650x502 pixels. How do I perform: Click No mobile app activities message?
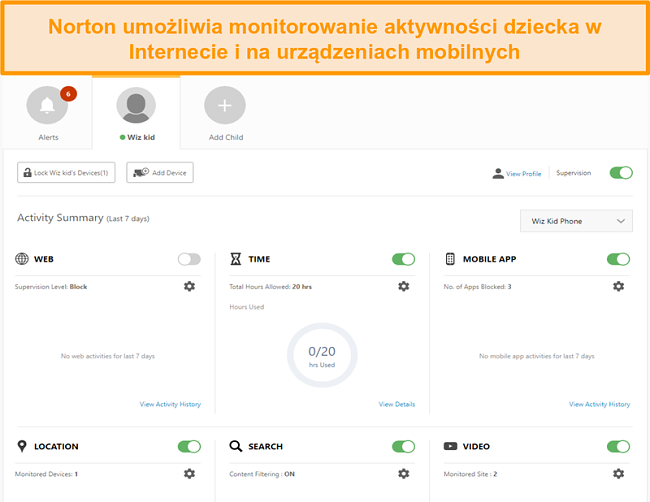537,356
